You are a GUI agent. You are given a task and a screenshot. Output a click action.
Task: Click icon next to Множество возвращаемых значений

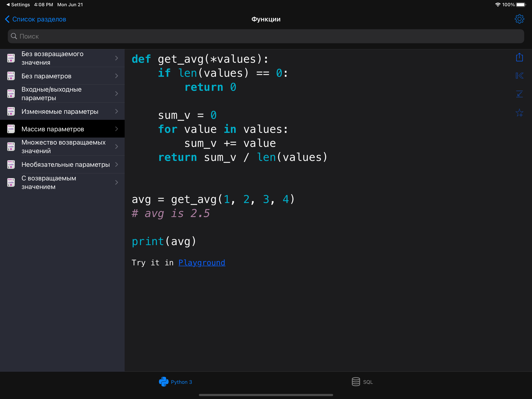coord(11,146)
